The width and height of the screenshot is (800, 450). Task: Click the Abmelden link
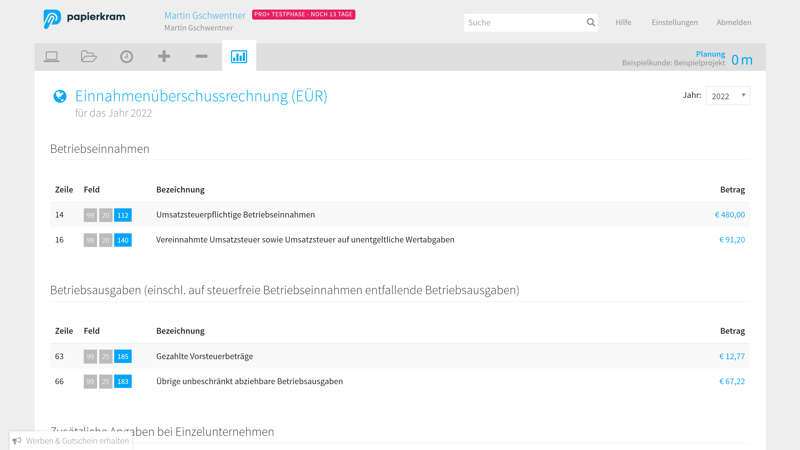pos(733,22)
